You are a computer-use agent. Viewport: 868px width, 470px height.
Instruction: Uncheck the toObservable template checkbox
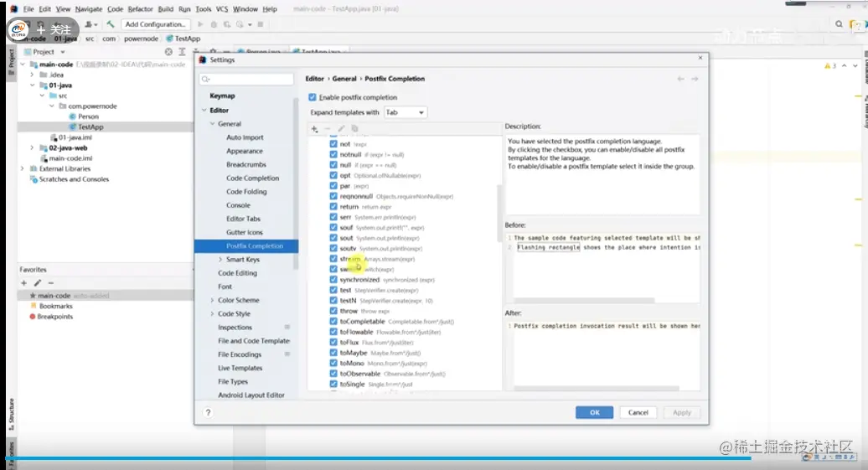333,374
